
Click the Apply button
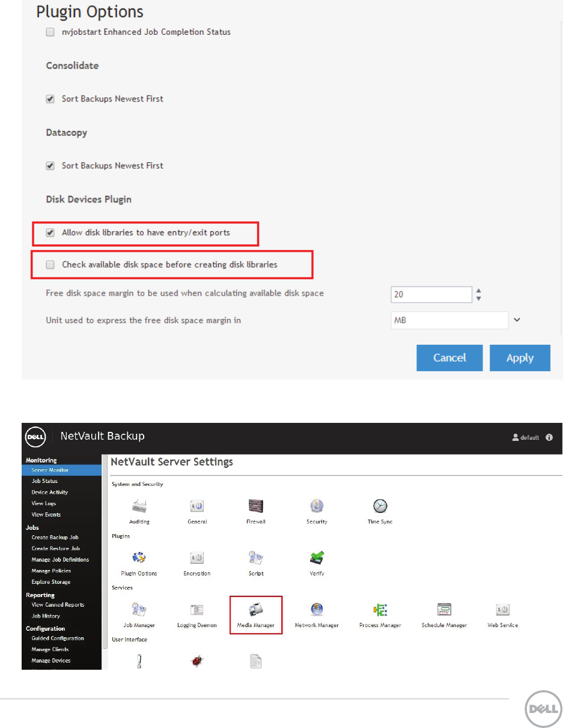(x=520, y=357)
